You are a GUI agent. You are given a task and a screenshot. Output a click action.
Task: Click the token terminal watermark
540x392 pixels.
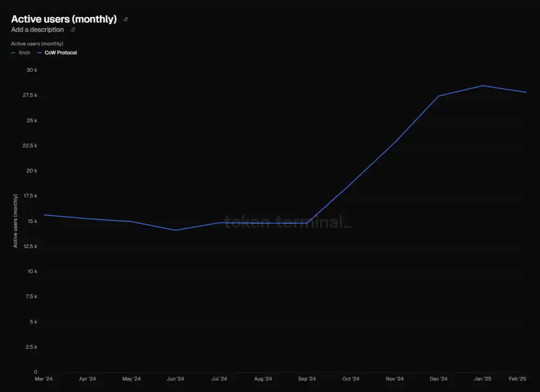point(287,222)
